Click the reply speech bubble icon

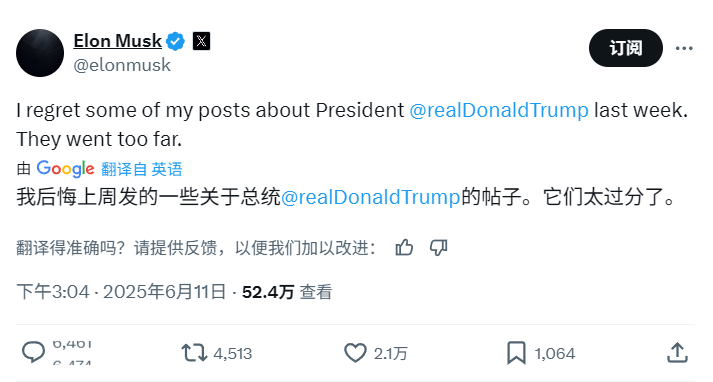pos(34,352)
